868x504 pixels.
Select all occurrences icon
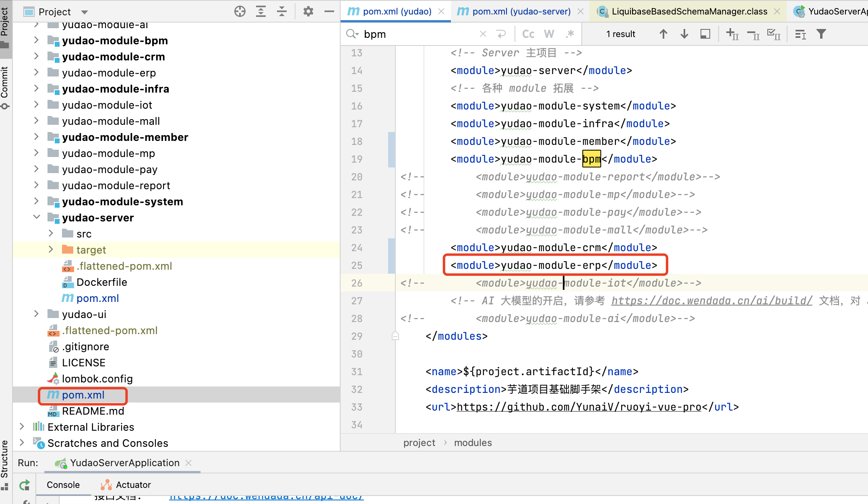point(774,34)
